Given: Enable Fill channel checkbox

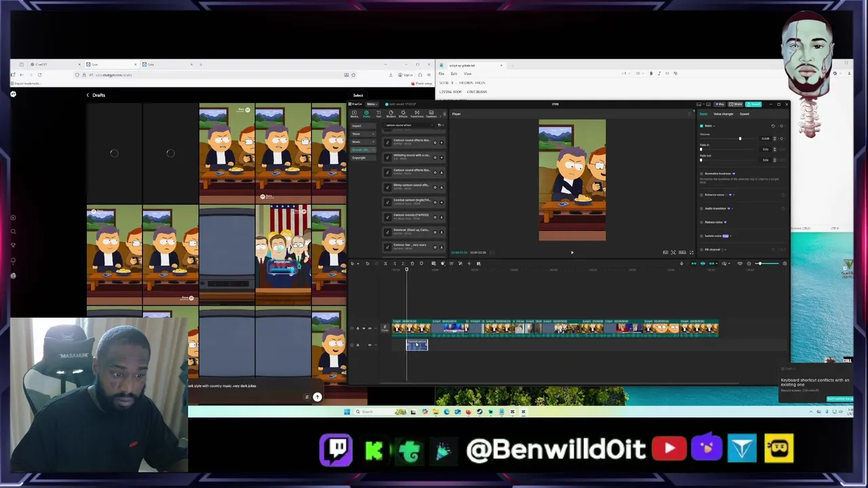Looking at the screenshot, I should pos(701,249).
